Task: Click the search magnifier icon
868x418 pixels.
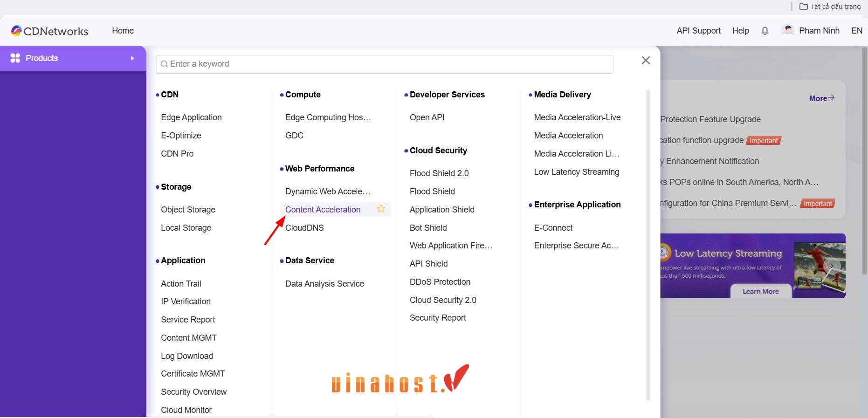Action: [x=164, y=64]
